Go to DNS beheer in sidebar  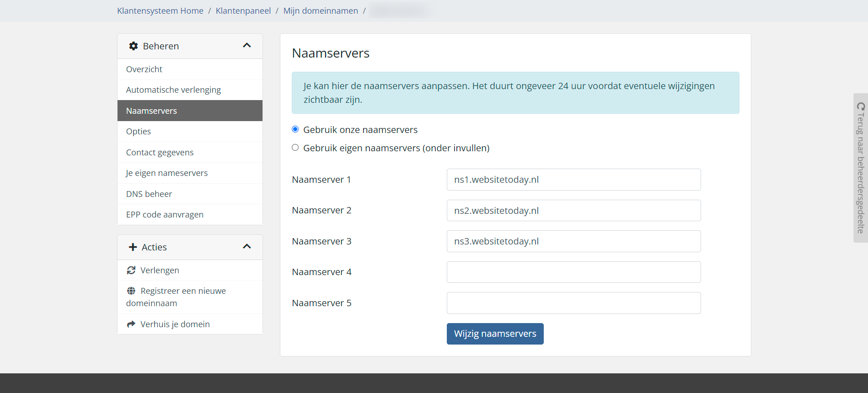coord(149,194)
